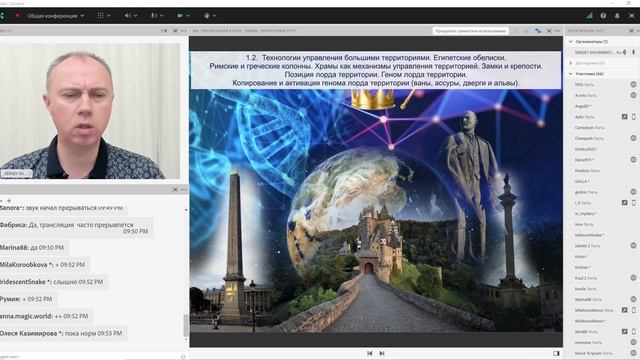The image size is (640, 360).
Task: Check the connection status indicator
Action: [x=589, y=16]
